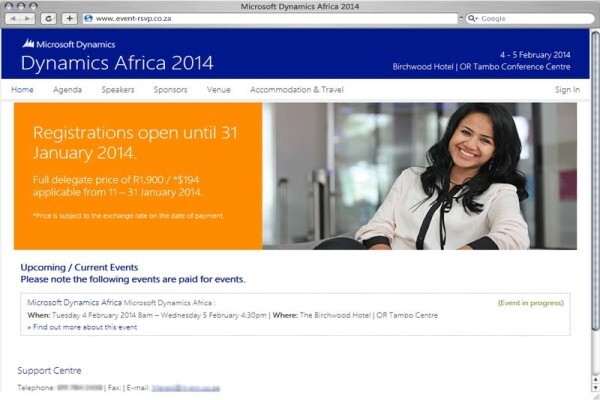Open the Venue navigation tab
The width and height of the screenshot is (600, 400).
click(219, 90)
